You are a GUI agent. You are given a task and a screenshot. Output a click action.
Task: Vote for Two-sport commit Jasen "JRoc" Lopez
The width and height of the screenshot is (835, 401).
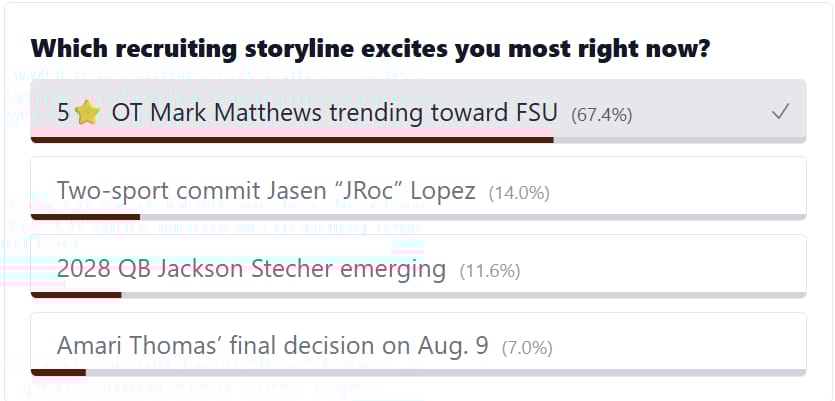(419, 188)
